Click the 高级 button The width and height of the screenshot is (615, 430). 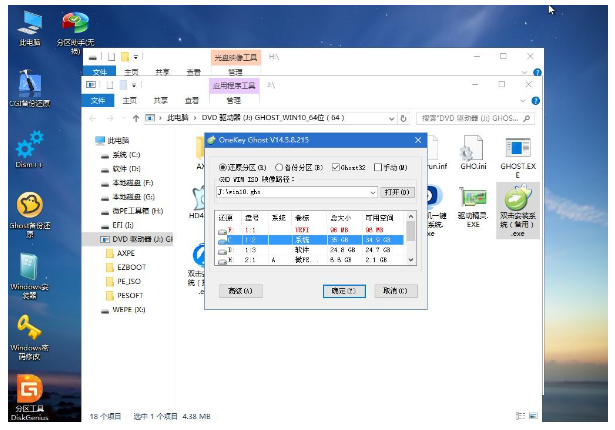[240, 291]
